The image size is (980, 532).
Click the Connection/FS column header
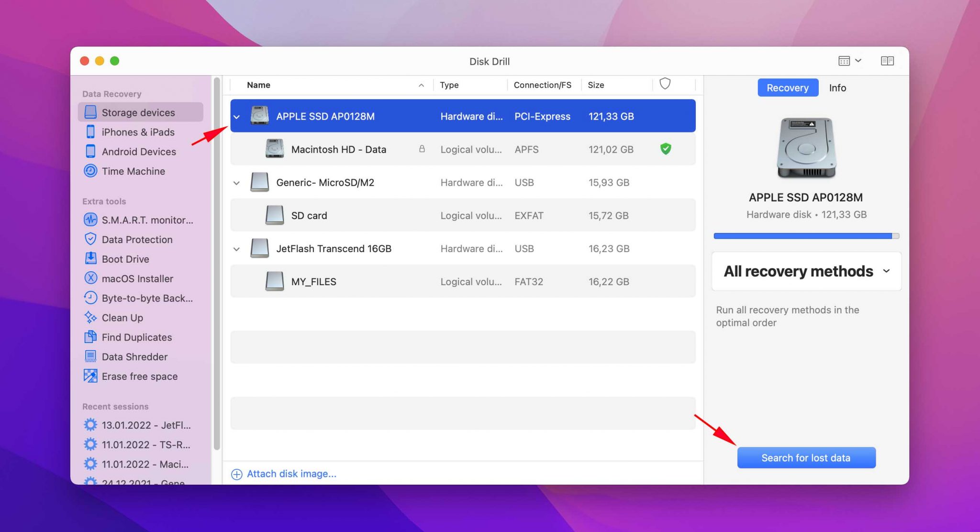click(x=543, y=85)
